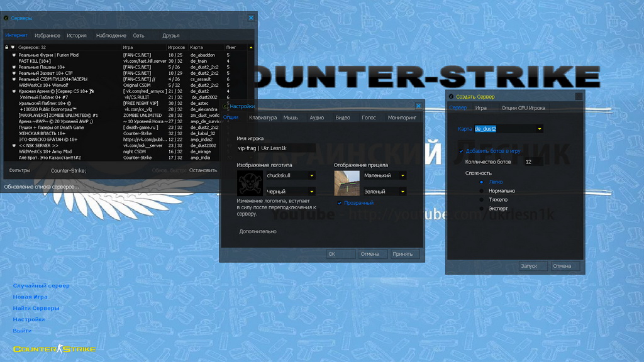Toggle the Прозрачный crosshair checkbox
The image size is (644, 362).
[x=340, y=203]
